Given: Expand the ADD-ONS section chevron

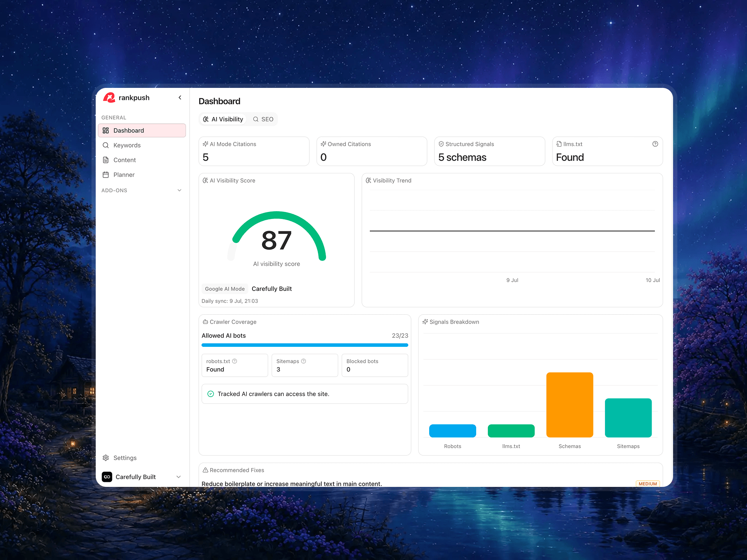Looking at the screenshot, I should pyautogui.click(x=179, y=190).
